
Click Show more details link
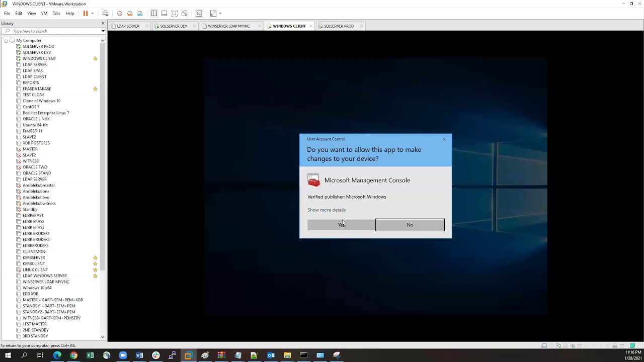327,210
